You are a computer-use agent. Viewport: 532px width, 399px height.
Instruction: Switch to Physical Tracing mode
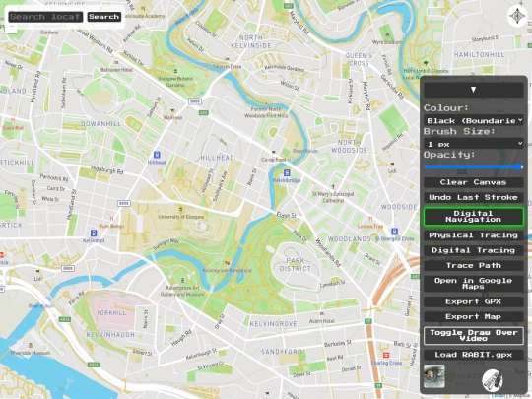point(473,235)
